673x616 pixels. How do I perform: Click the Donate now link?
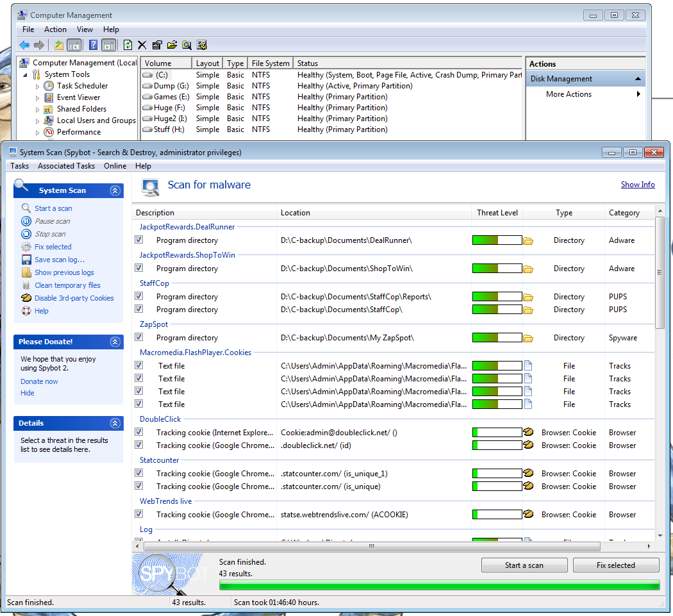tap(39, 381)
